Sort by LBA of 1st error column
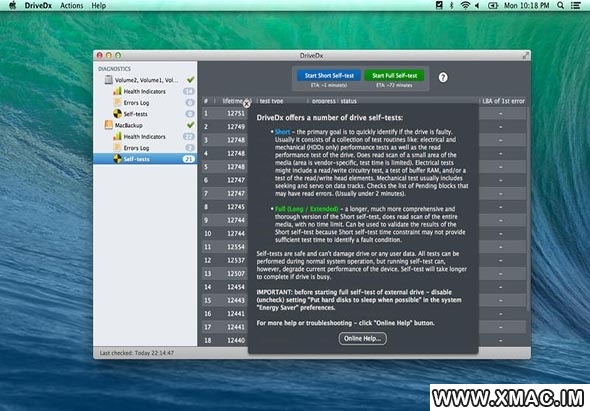The width and height of the screenshot is (590, 411). [x=503, y=101]
